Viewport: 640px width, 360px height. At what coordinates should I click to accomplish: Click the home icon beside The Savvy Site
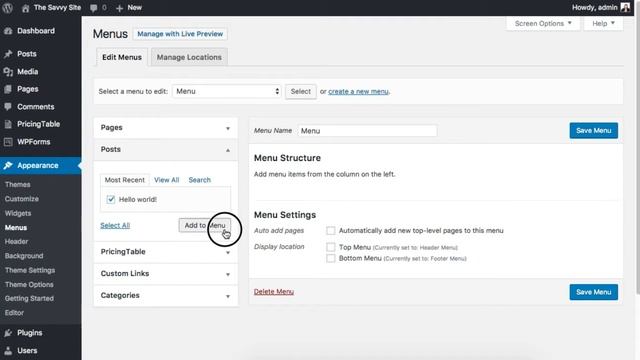click(25, 8)
